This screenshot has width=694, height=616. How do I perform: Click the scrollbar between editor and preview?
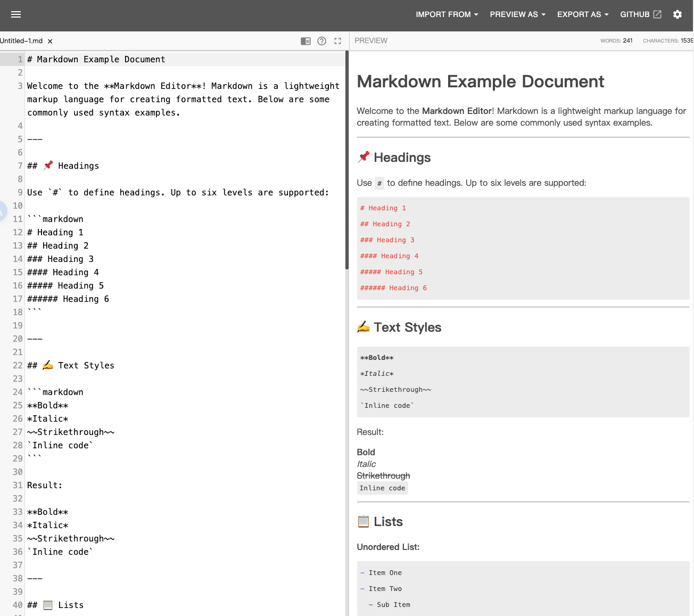pyautogui.click(x=348, y=160)
